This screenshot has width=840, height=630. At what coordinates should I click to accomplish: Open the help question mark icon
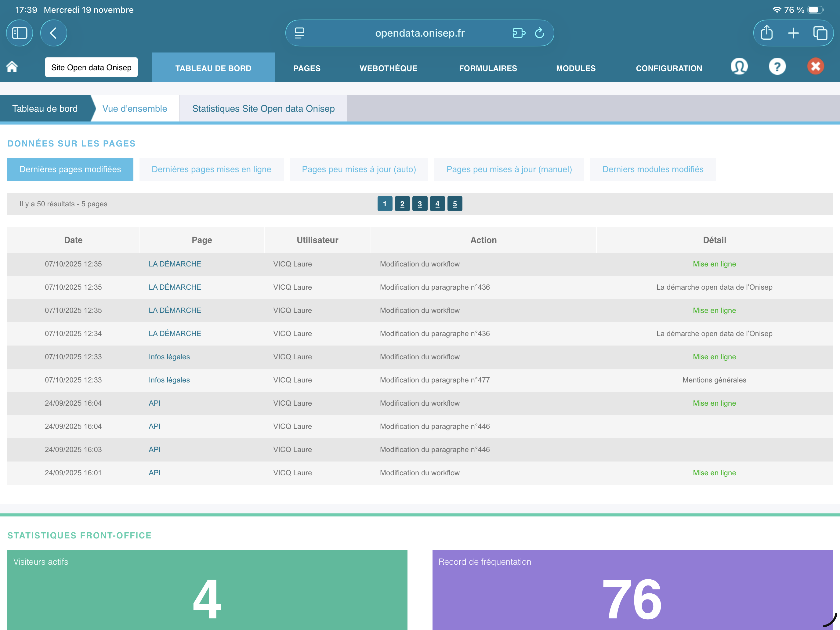click(777, 67)
